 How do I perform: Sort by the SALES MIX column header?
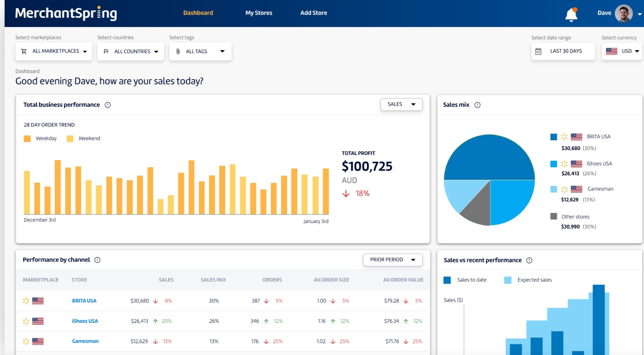(213, 280)
